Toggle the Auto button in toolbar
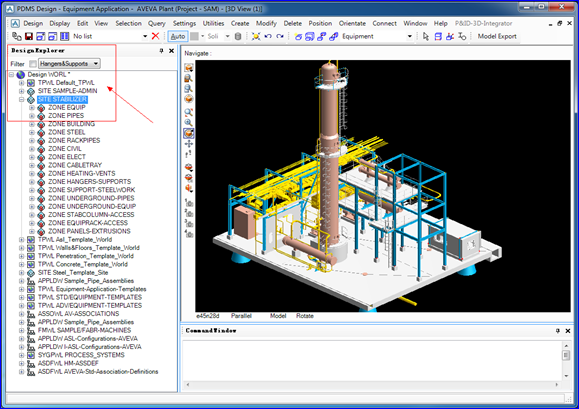Screen dimensions: 579x409 pos(178,36)
